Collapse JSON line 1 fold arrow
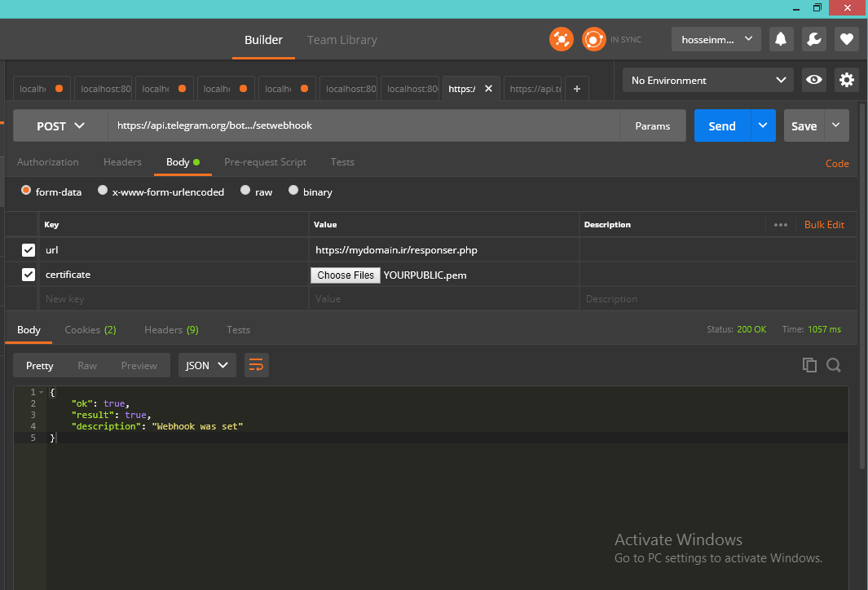 click(41, 393)
